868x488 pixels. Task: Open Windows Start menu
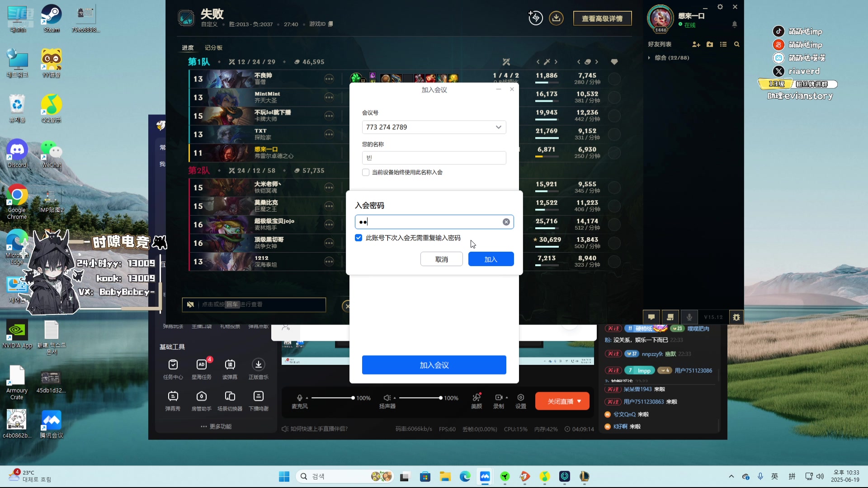point(284,476)
